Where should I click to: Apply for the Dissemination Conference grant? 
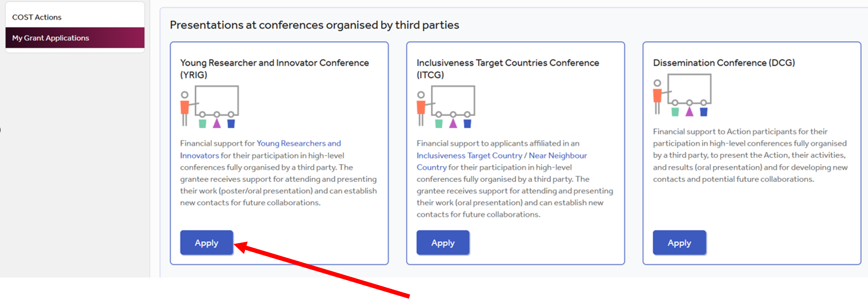point(679,243)
